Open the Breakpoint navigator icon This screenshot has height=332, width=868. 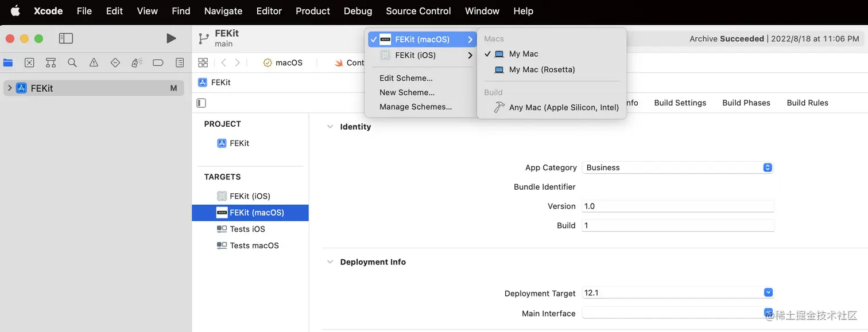click(158, 63)
